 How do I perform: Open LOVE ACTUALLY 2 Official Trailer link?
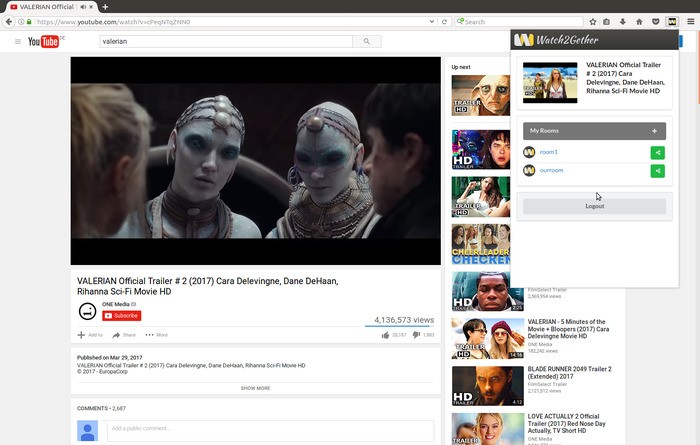[x=567, y=424]
